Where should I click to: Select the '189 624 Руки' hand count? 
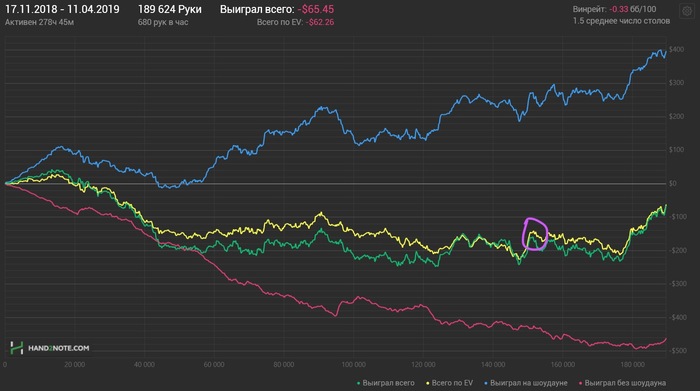[170, 9]
